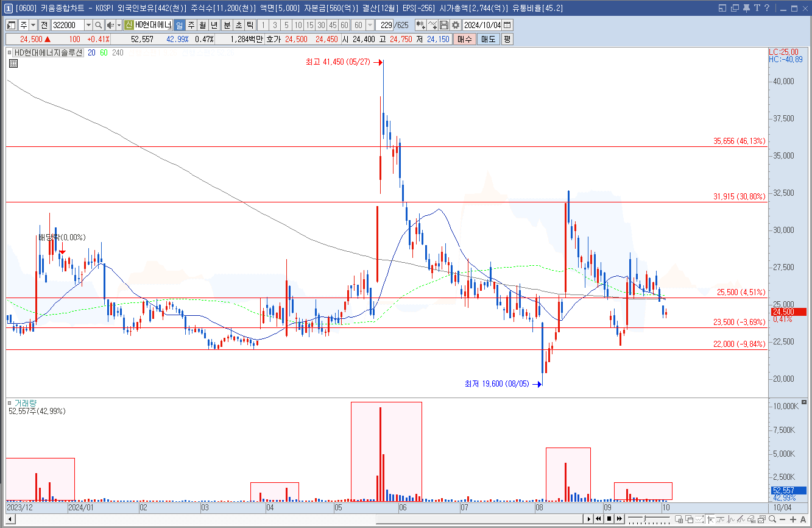Click the candle count field showing 229

(x=384, y=25)
